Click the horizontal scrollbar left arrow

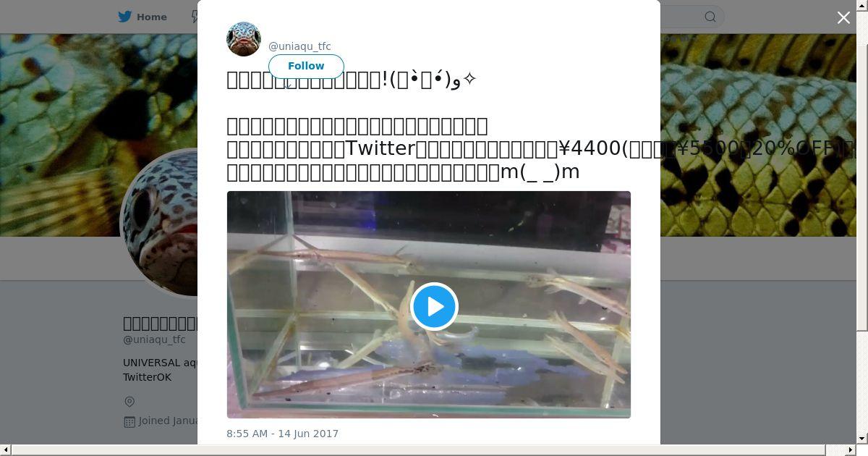tap(4, 450)
